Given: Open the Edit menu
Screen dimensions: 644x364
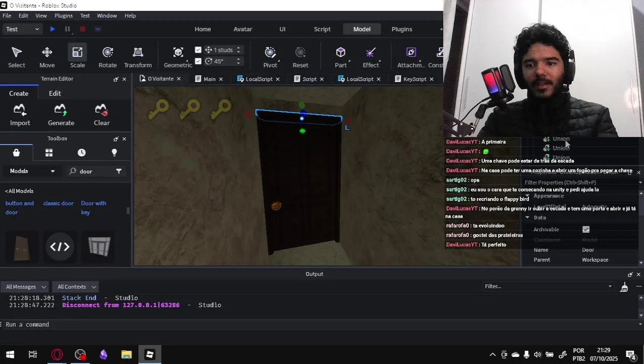Looking at the screenshot, I should tap(23, 16).
